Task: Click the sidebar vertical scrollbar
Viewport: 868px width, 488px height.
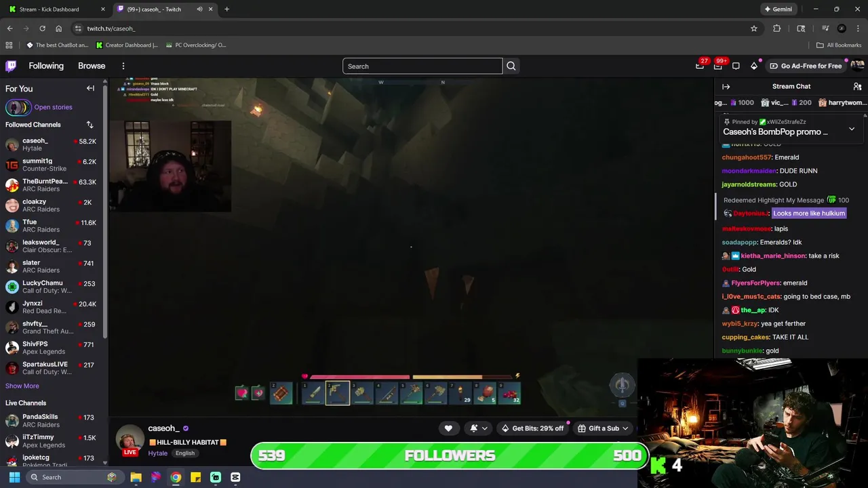Action: 105,210
